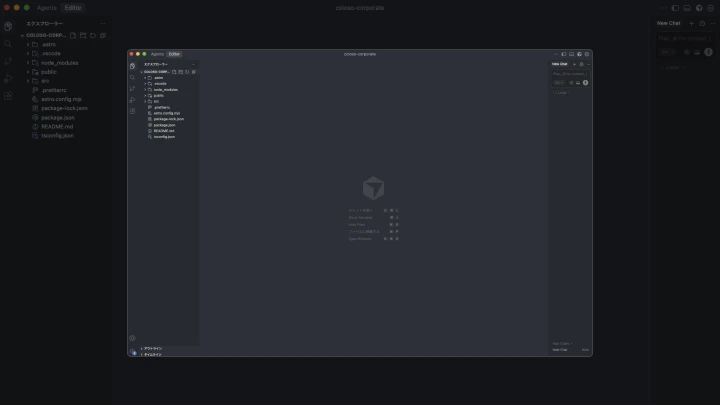Expand Past Chats section in front window

pos(562,343)
